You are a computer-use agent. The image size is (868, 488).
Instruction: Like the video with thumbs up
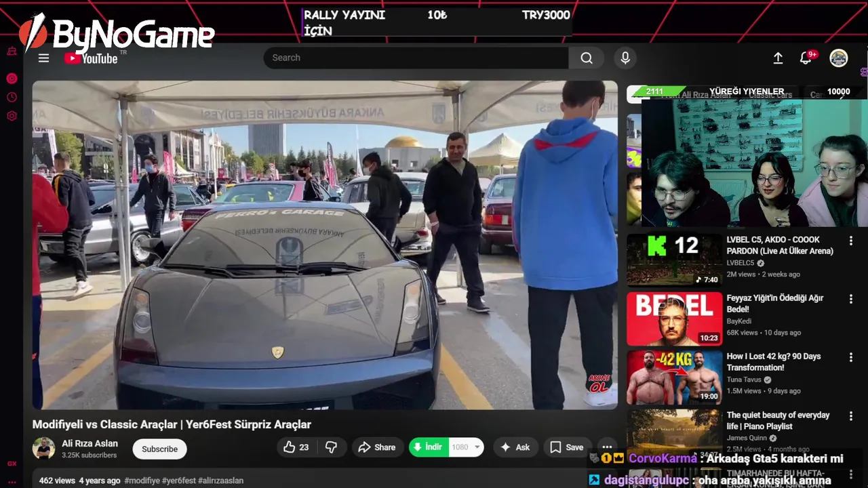[296, 447]
